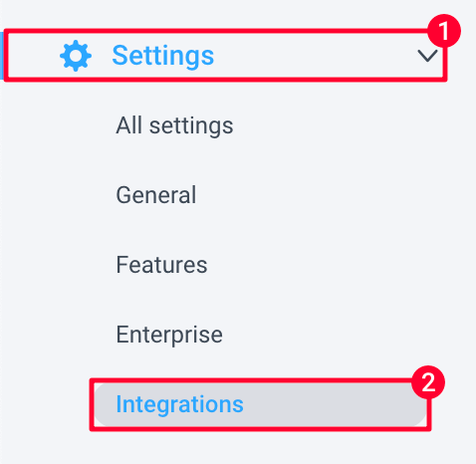Click the blue active indicator bar beside Settings
Image resolution: width=476 pixels, height=464 pixels.
tap(2, 56)
